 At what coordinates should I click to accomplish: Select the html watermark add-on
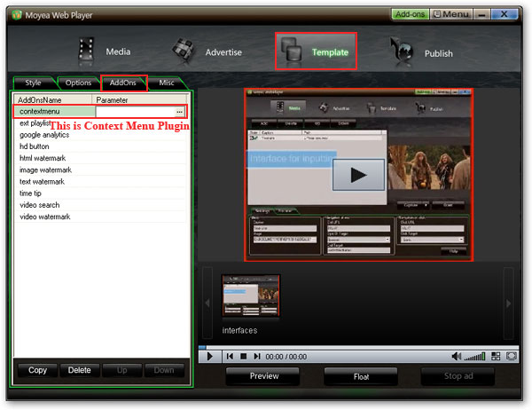[100, 158]
